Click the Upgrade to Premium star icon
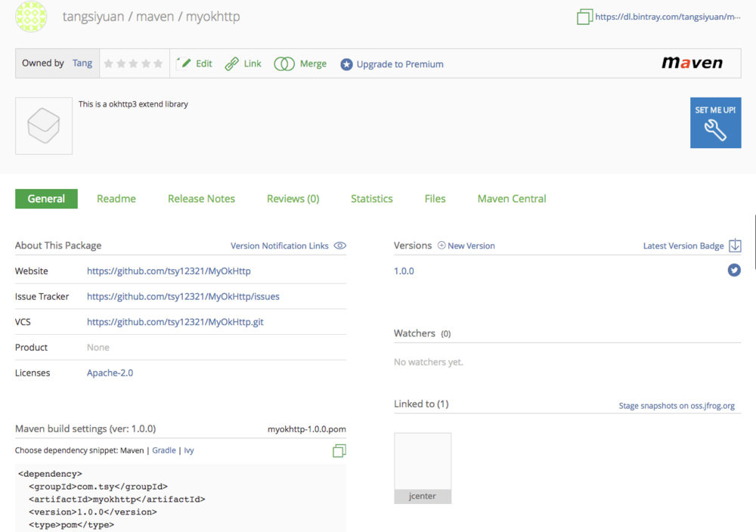The width and height of the screenshot is (756, 532). [346, 64]
